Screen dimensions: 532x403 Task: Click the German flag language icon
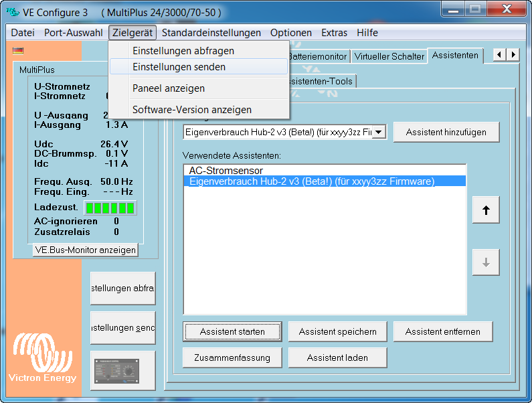(x=18, y=50)
